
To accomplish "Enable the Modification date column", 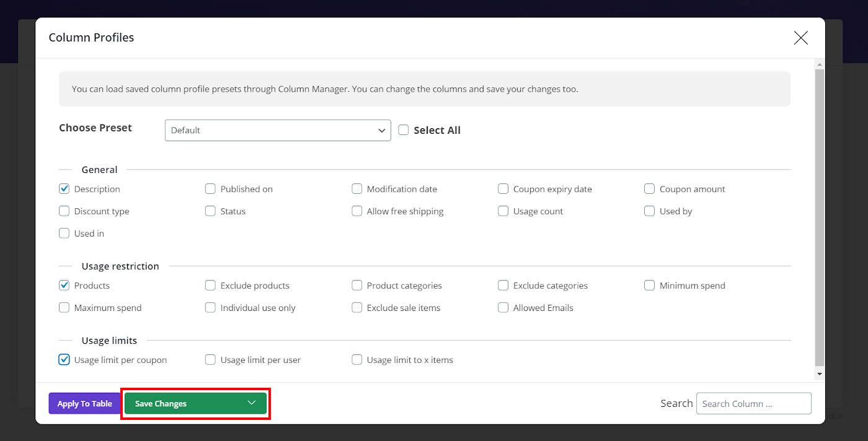I will pyautogui.click(x=356, y=189).
